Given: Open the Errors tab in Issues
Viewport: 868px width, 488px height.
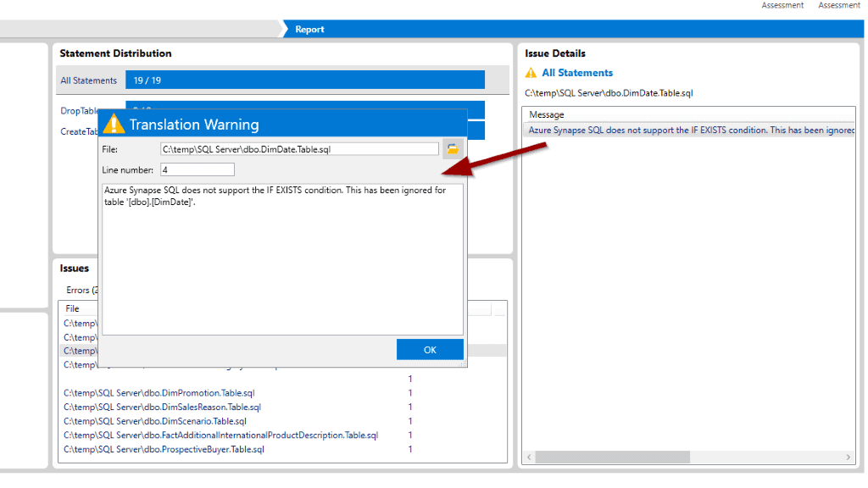Looking at the screenshot, I should coord(81,290).
